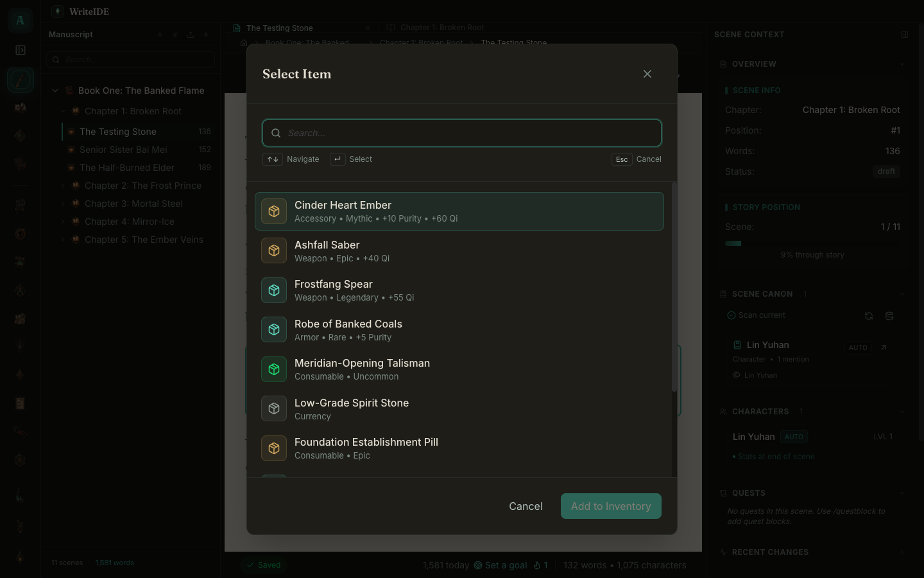Image resolution: width=924 pixels, height=578 pixels.
Task: Click the item list scrollbar in the dialog
Action: (x=674, y=288)
